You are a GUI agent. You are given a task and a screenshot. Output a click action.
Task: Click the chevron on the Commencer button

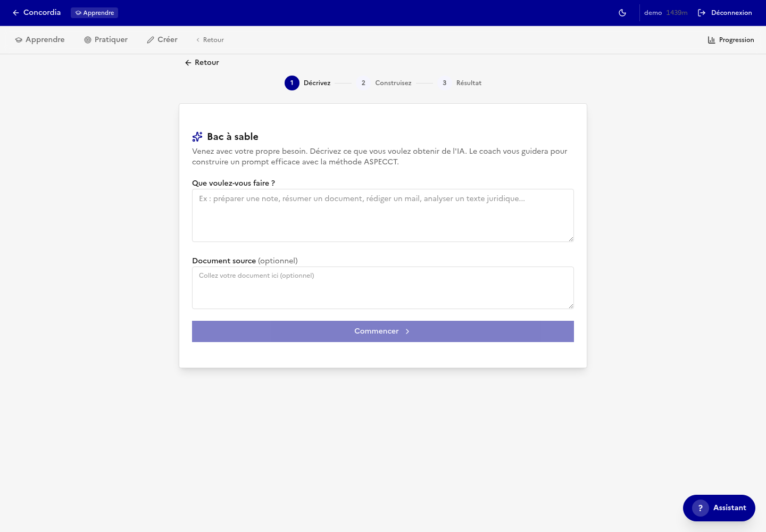(407, 331)
